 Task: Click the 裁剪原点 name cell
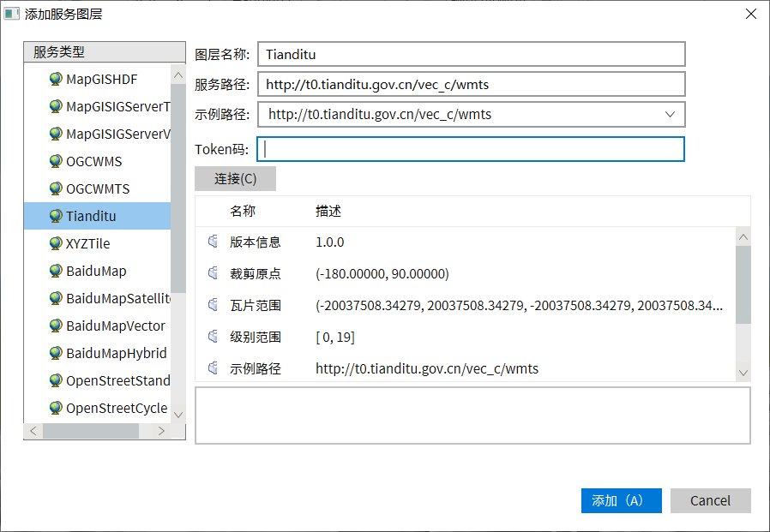(256, 273)
